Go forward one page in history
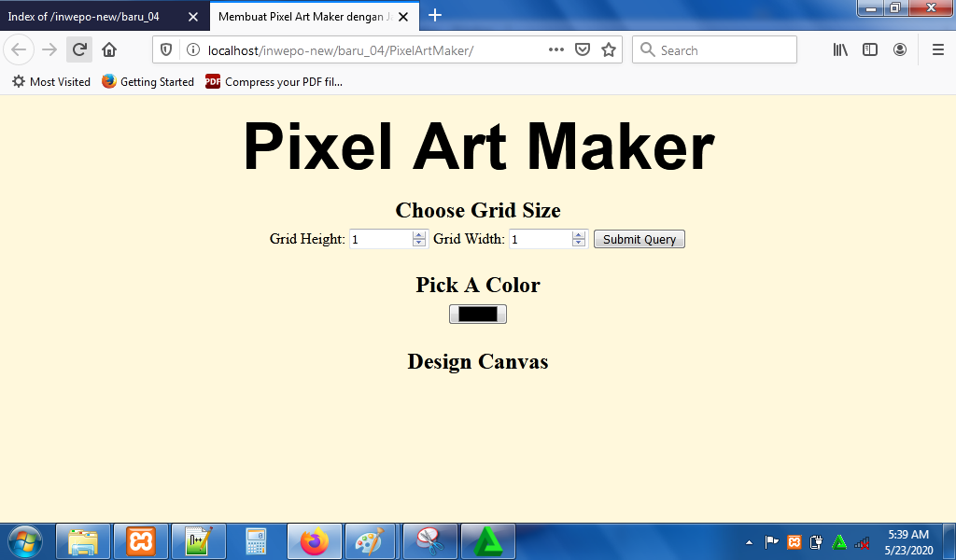Viewport: 956px width, 560px height. (x=49, y=50)
